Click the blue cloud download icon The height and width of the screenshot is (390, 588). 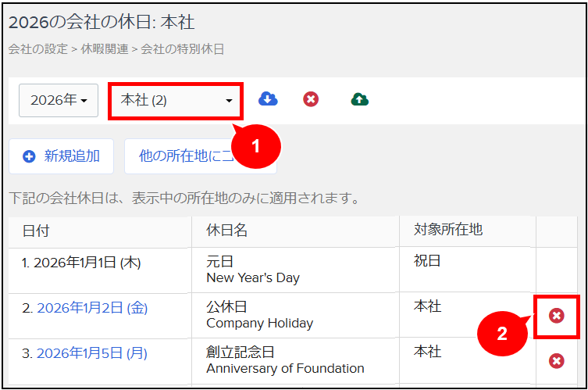(x=268, y=99)
